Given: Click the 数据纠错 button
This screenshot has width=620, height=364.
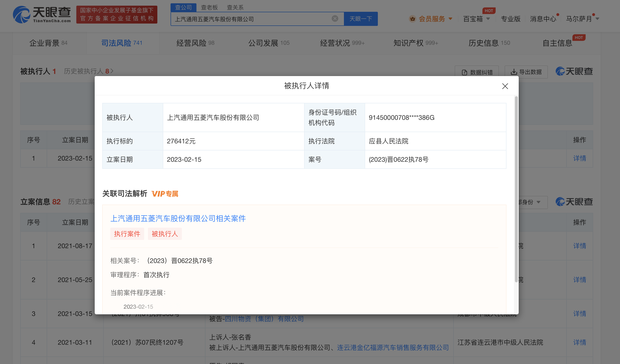Looking at the screenshot, I should point(477,72).
